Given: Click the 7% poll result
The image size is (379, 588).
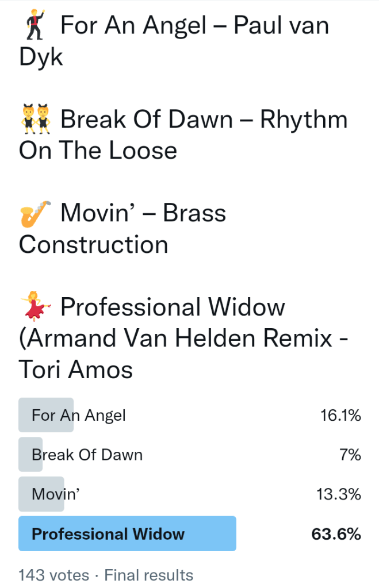Looking at the screenshot, I should [350, 455].
